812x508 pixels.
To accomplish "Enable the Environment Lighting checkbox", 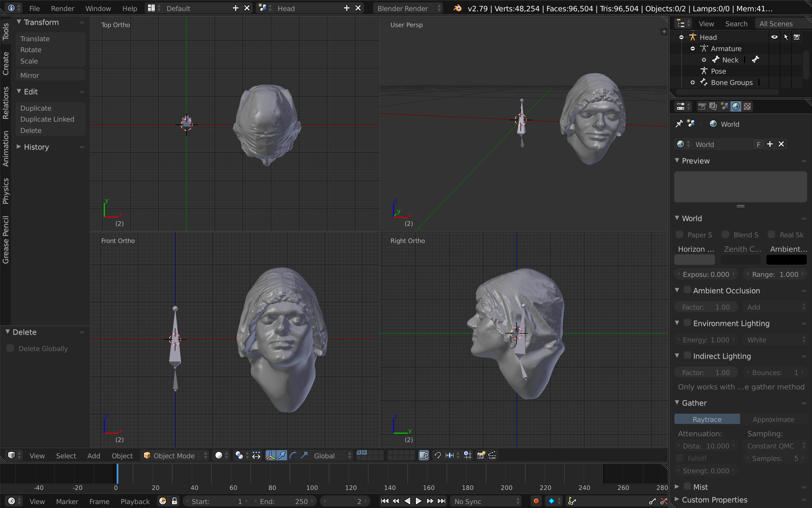I will click(687, 323).
